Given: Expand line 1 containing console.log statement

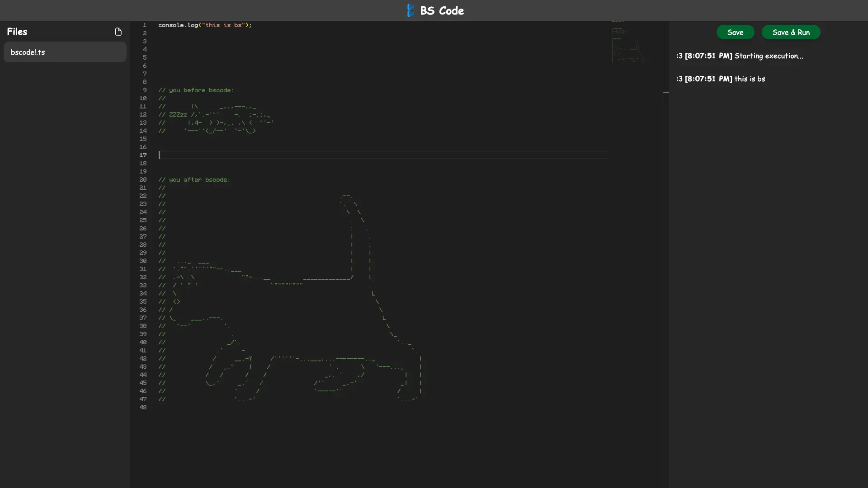Looking at the screenshot, I should point(205,25).
